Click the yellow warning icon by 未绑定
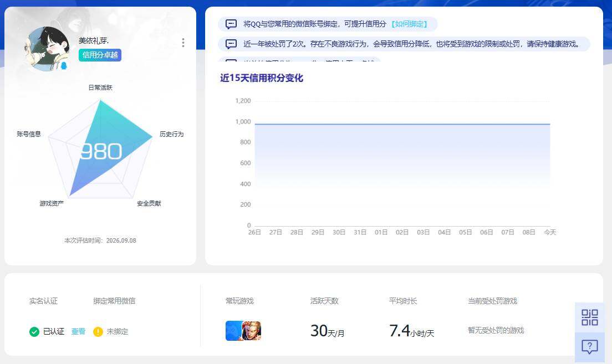612x364 pixels. (98, 332)
